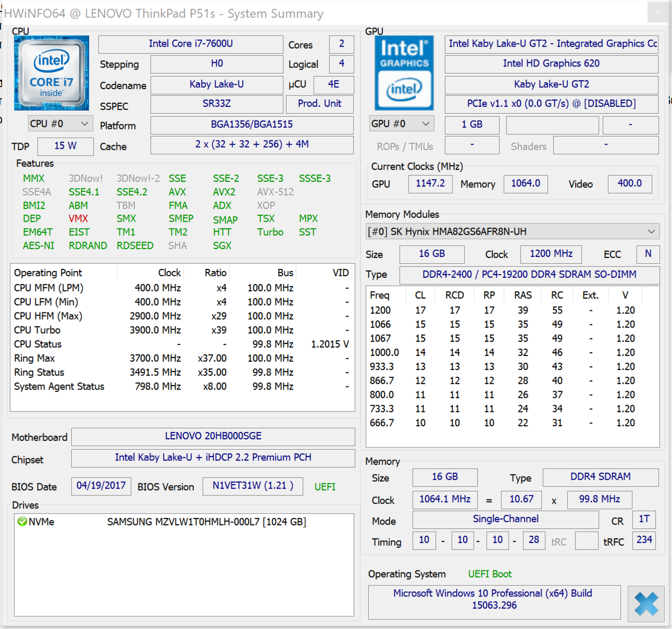This screenshot has height=629, width=672.
Task: Click the TDP 15 W value
Action: point(65,146)
